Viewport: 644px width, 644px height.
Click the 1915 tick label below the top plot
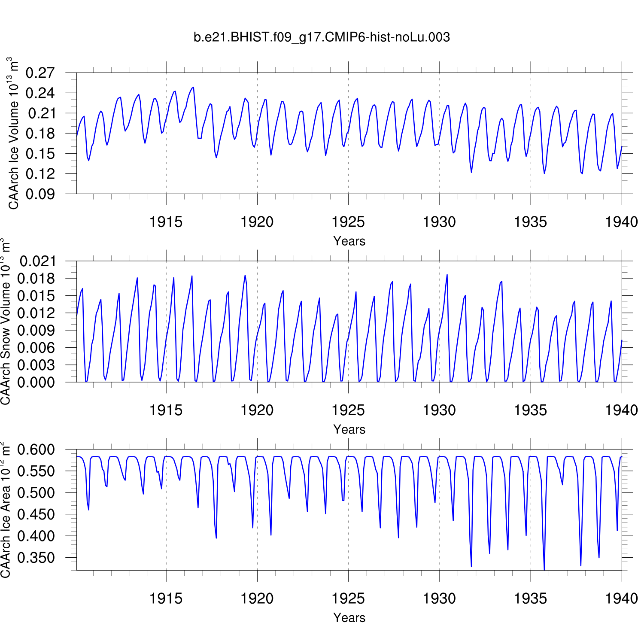coord(166,222)
